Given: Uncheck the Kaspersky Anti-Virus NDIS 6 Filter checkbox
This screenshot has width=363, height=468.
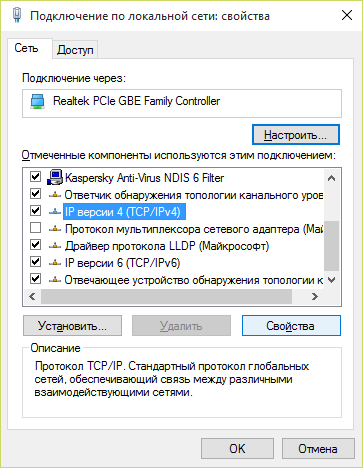Looking at the screenshot, I should [x=35, y=176].
